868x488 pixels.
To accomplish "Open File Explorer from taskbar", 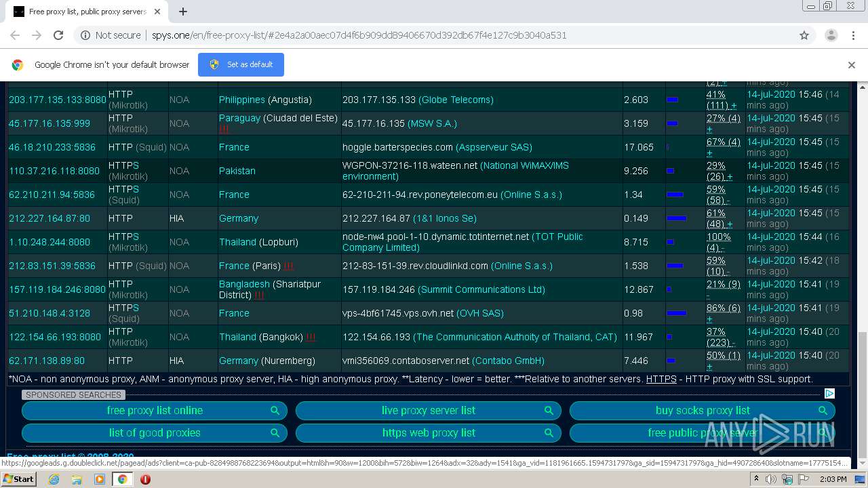I will (x=77, y=479).
